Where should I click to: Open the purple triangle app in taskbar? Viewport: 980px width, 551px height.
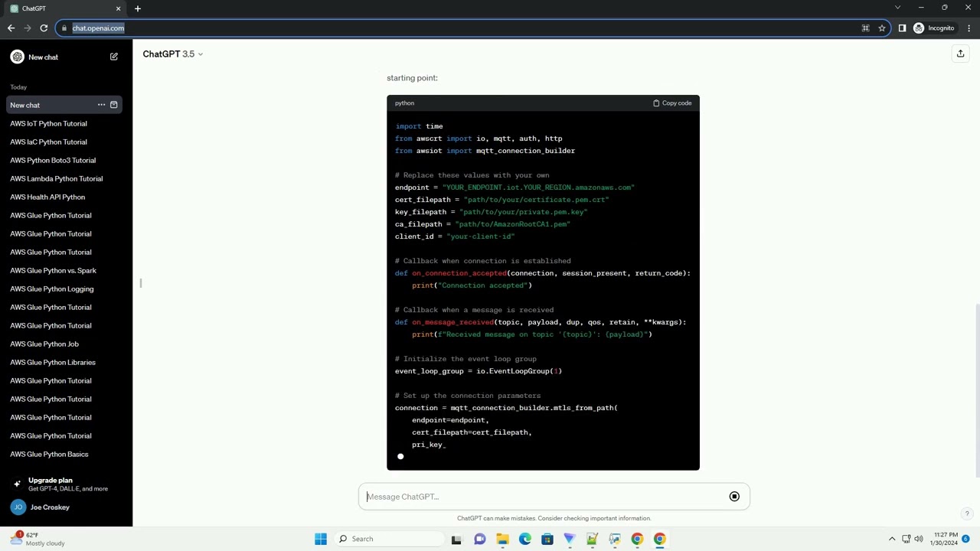569,539
